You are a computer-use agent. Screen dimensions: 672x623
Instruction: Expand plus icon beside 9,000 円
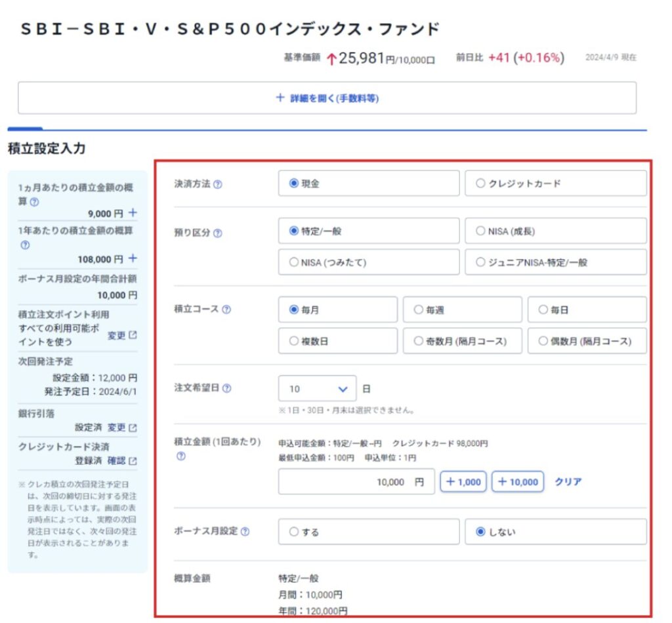(133, 213)
